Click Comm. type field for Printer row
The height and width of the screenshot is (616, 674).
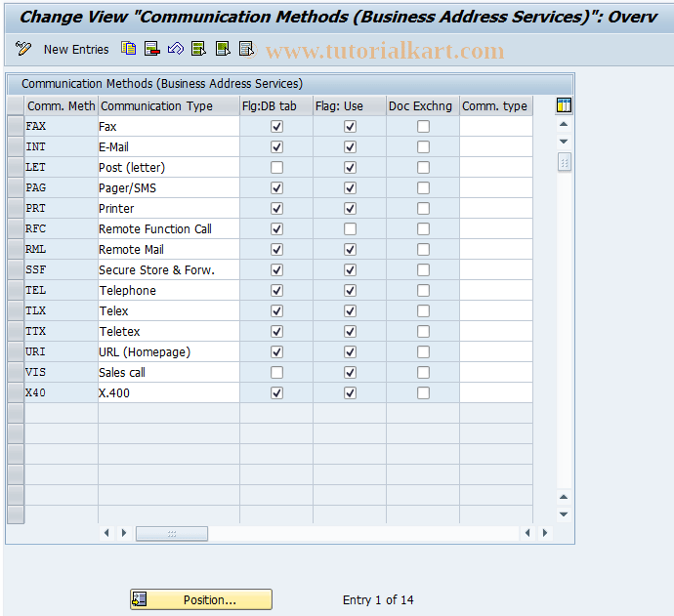click(496, 208)
